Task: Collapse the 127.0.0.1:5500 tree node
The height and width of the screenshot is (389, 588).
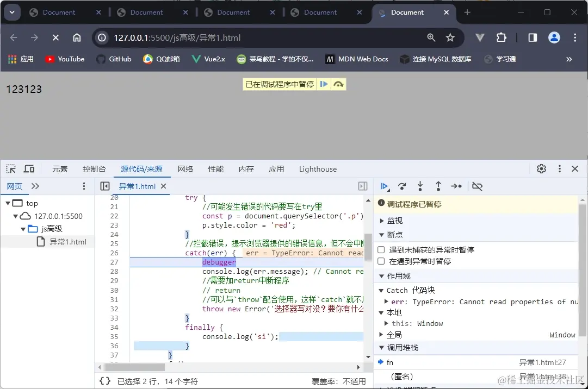Action: 15,216
